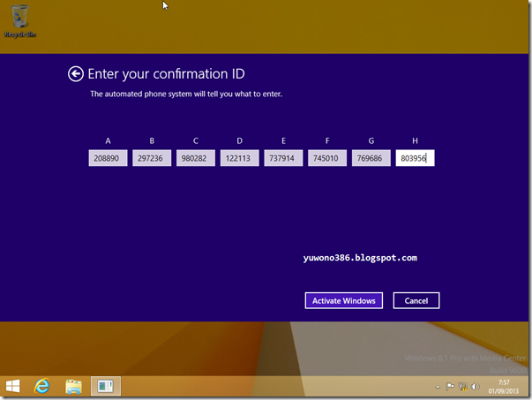Open the volume speaker icon

476,387
